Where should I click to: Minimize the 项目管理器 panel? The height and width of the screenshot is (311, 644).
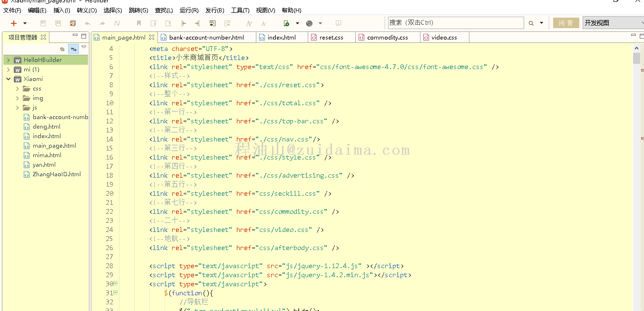tap(75, 36)
